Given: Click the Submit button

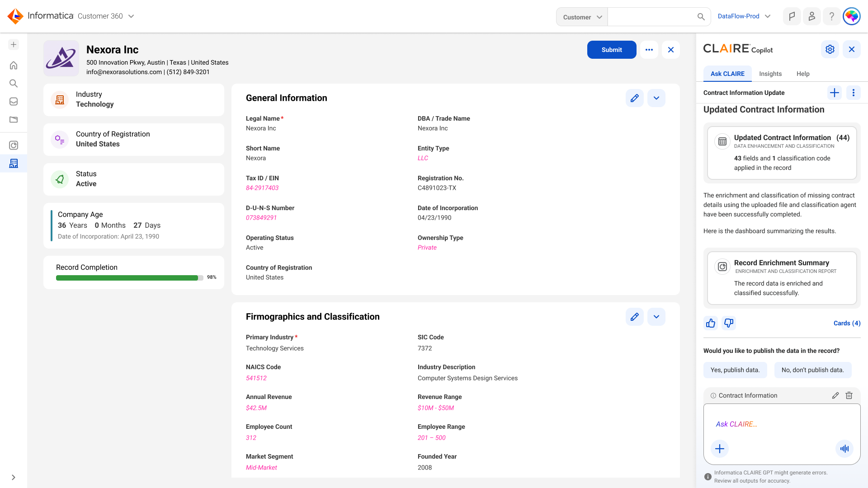Looking at the screenshot, I should 612,50.
